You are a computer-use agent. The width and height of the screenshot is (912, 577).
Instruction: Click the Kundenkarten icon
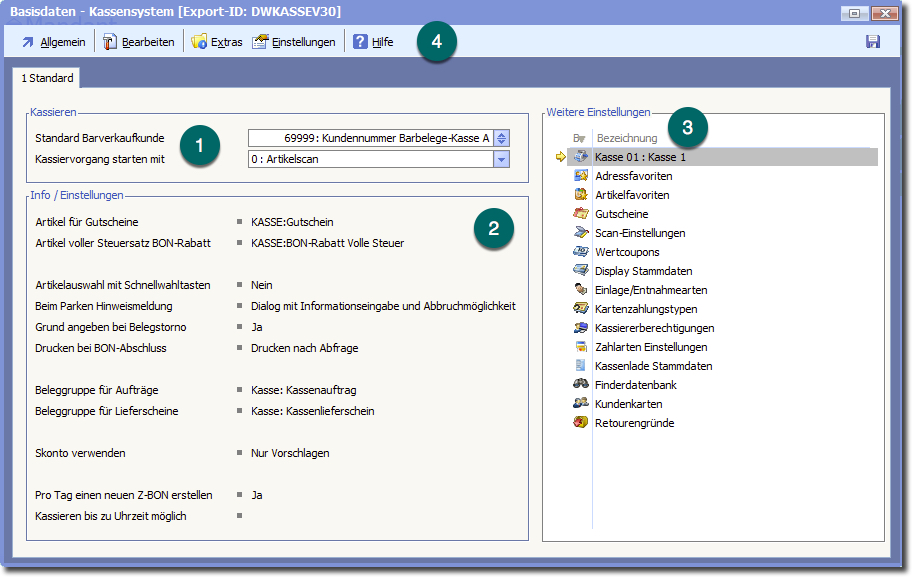580,404
